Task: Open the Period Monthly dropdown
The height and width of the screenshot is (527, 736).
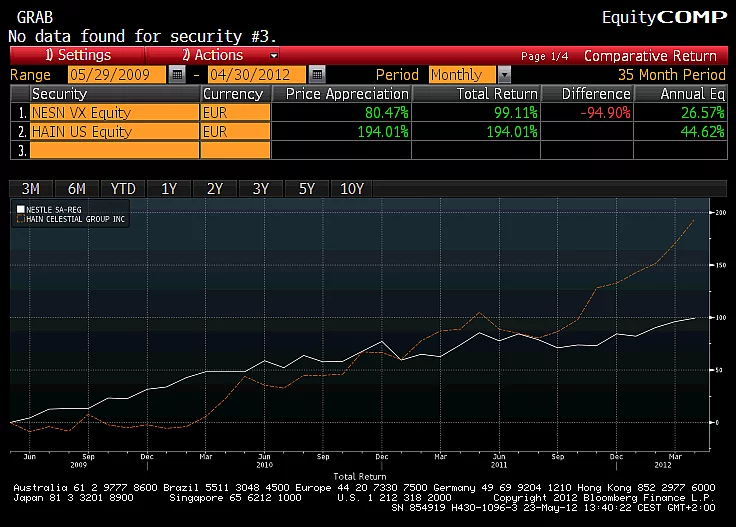Action: pyautogui.click(x=504, y=75)
